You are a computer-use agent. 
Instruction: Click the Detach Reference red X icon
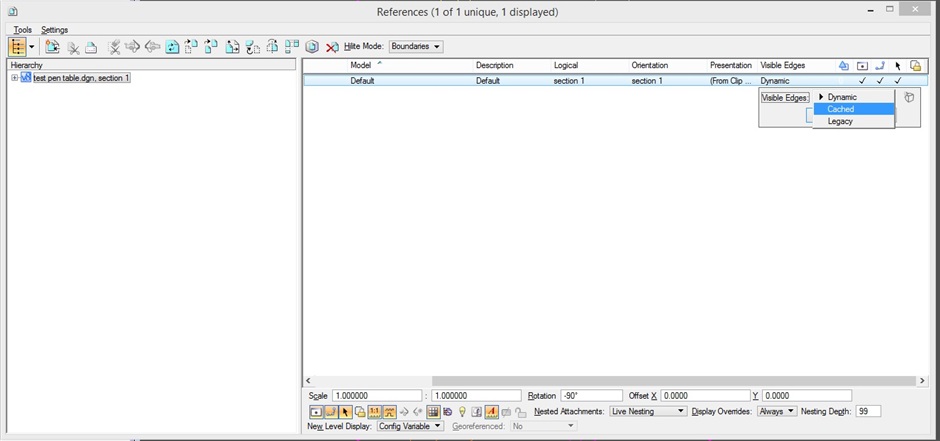332,47
